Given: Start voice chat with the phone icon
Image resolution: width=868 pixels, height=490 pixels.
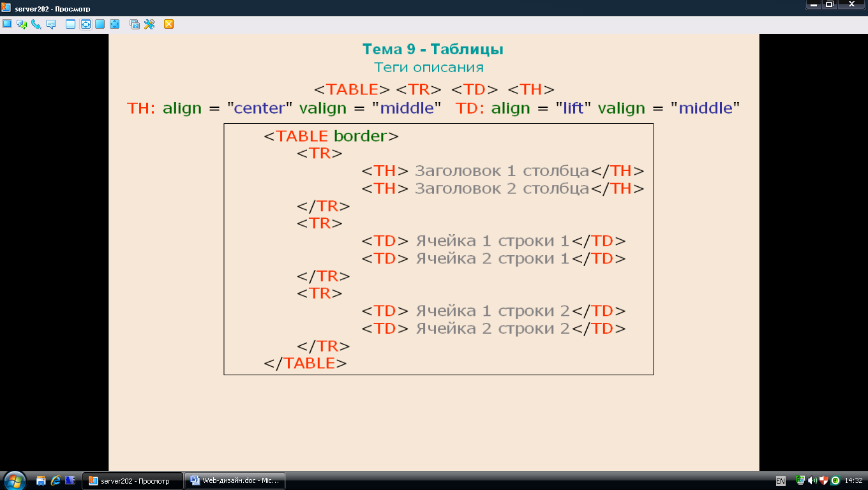Looking at the screenshot, I should (36, 24).
